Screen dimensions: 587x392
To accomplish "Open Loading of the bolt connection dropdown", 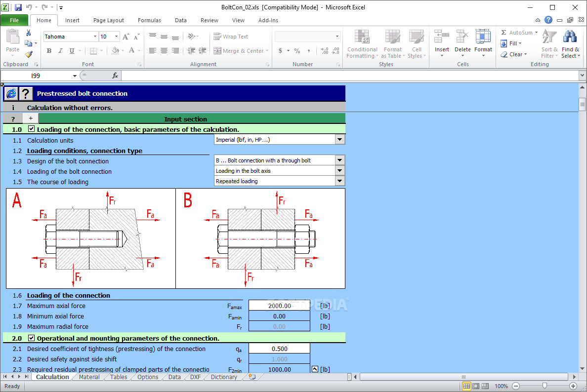I will point(339,170).
